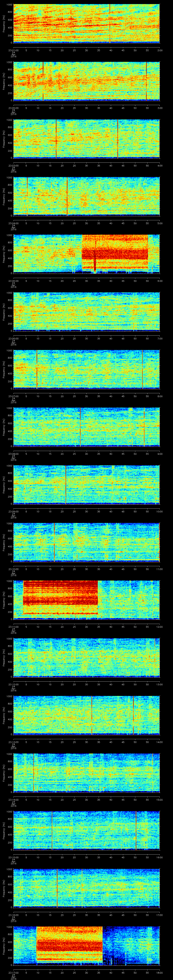Click the '23:03:00' time label
Viewport: 173px width, 980px height.
coord(13,165)
